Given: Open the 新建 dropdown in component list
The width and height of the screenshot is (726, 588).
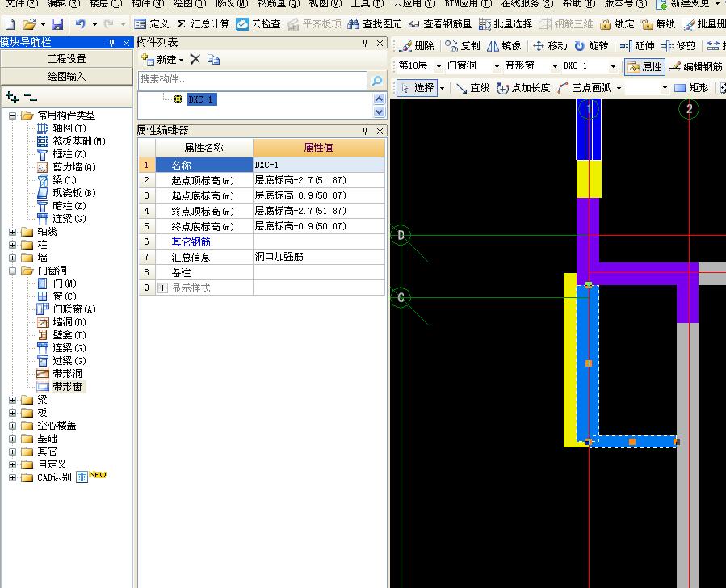Looking at the screenshot, I should pos(163,59).
